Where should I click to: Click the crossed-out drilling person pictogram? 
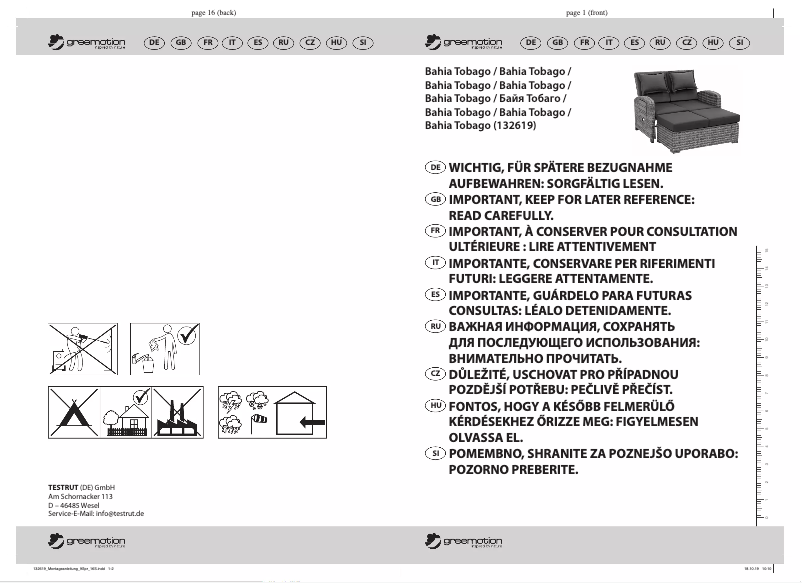[82, 348]
